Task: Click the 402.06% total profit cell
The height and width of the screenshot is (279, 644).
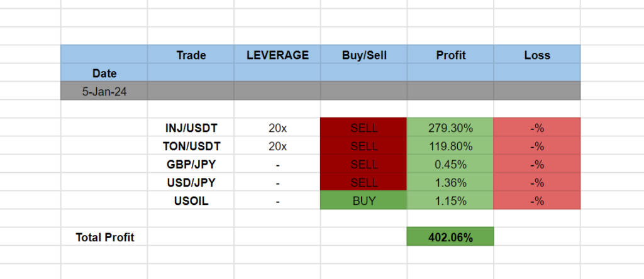Action: click(x=450, y=238)
